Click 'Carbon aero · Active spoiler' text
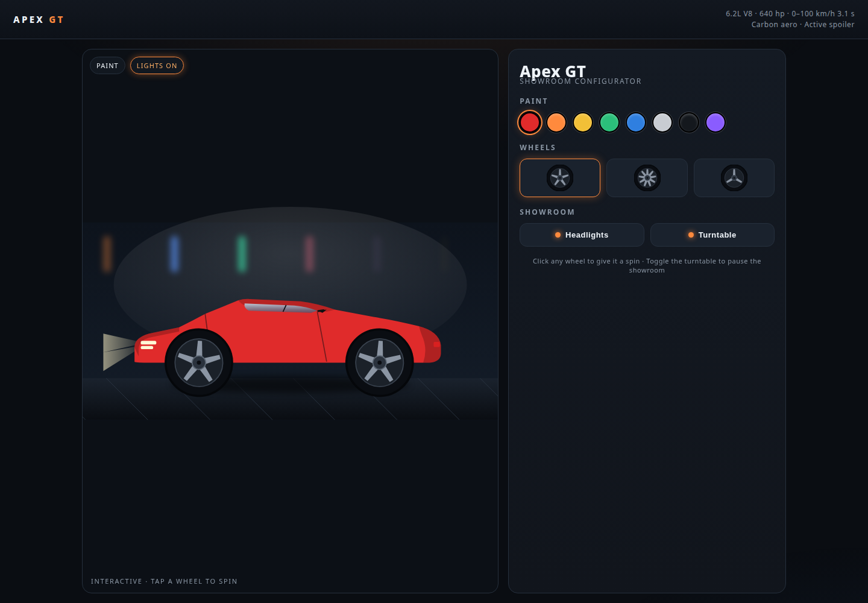868x603 pixels. click(803, 25)
